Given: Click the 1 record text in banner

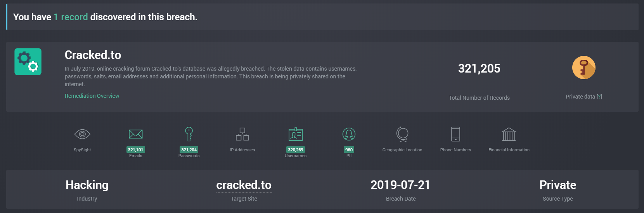Looking at the screenshot, I should pyautogui.click(x=71, y=17).
